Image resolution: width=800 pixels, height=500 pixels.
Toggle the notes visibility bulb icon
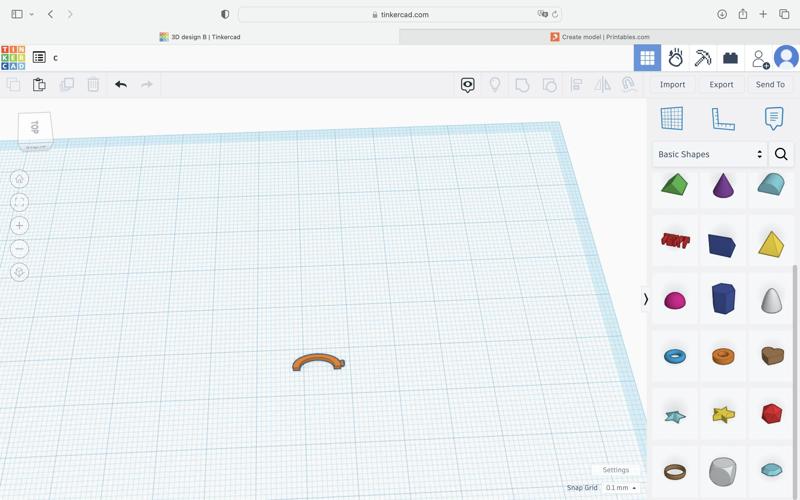point(494,85)
